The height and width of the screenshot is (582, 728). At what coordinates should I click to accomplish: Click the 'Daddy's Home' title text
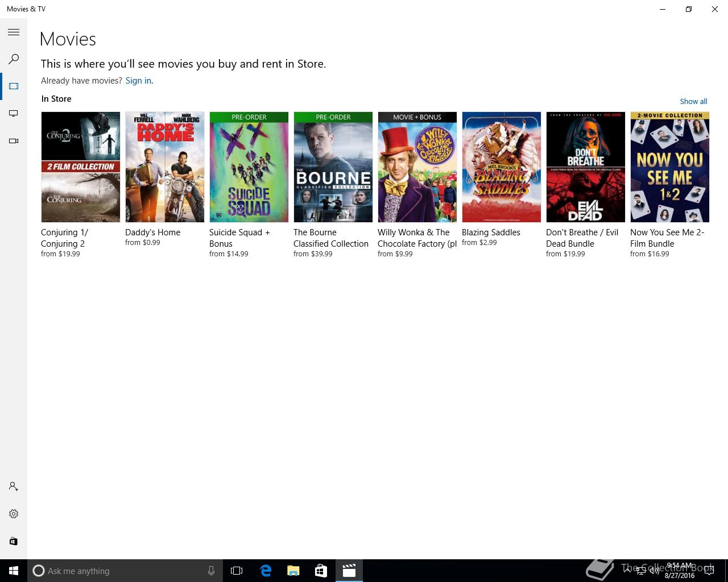click(x=152, y=232)
